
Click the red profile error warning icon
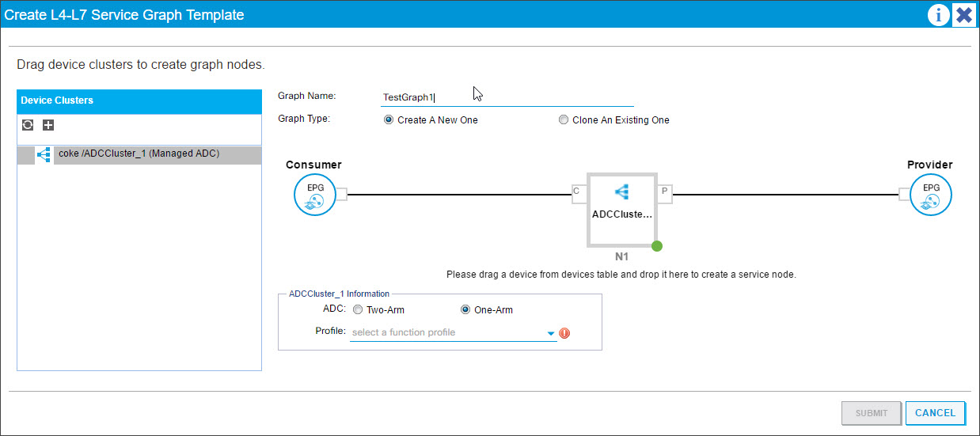[x=564, y=333]
